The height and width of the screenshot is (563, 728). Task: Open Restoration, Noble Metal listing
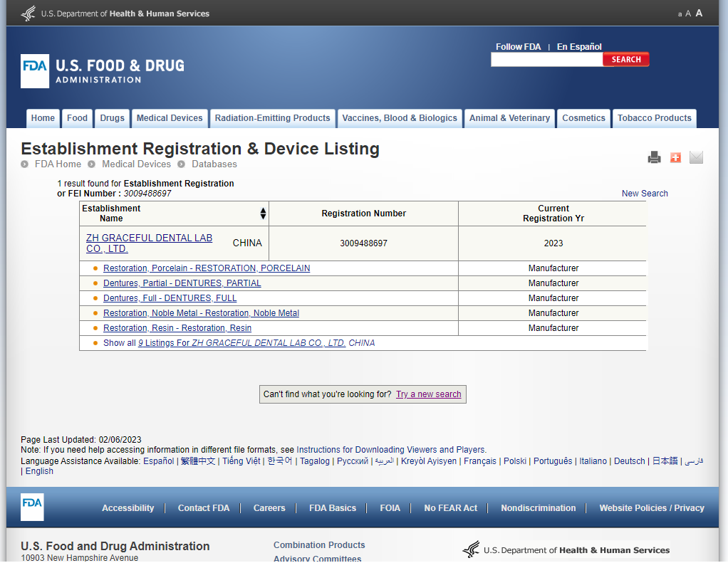coord(201,313)
